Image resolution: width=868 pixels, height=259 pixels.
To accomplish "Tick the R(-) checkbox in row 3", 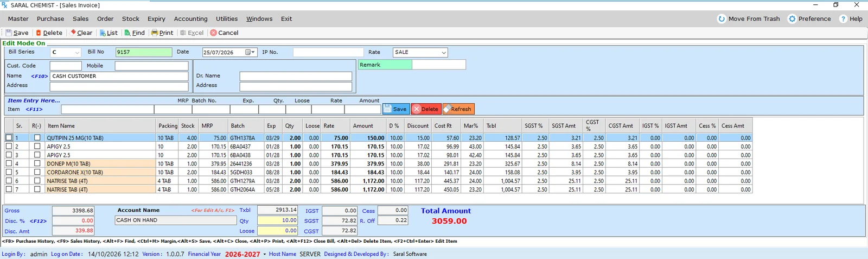I will point(37,155).
